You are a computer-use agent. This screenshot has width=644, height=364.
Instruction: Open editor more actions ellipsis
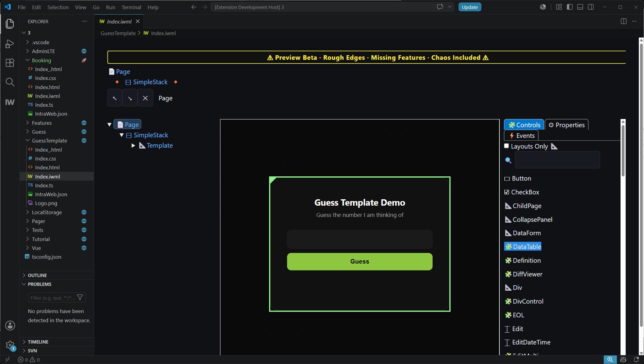(634, 21)
